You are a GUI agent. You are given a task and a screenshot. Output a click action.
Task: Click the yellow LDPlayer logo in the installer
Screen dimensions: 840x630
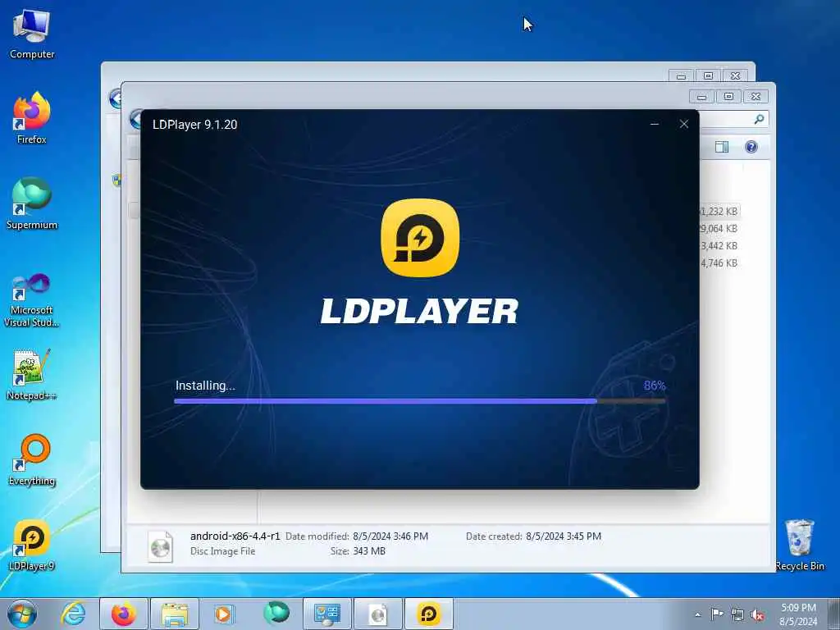[x=420, y=238]
